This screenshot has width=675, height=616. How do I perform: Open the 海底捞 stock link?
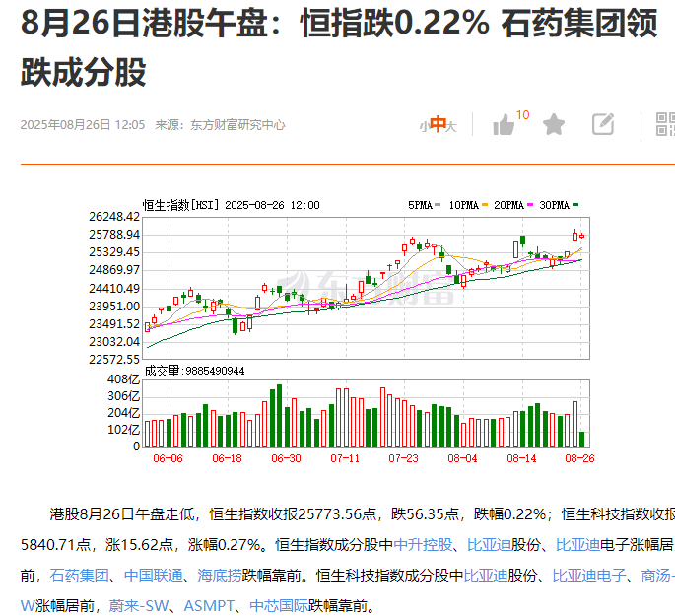click(x=220, y=576)
